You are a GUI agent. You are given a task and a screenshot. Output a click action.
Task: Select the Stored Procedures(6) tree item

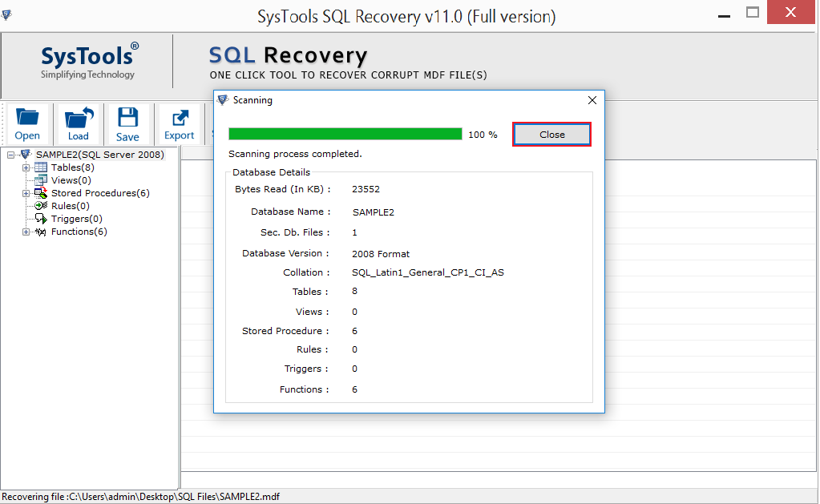pyautogui.click(x=100, y=193)
